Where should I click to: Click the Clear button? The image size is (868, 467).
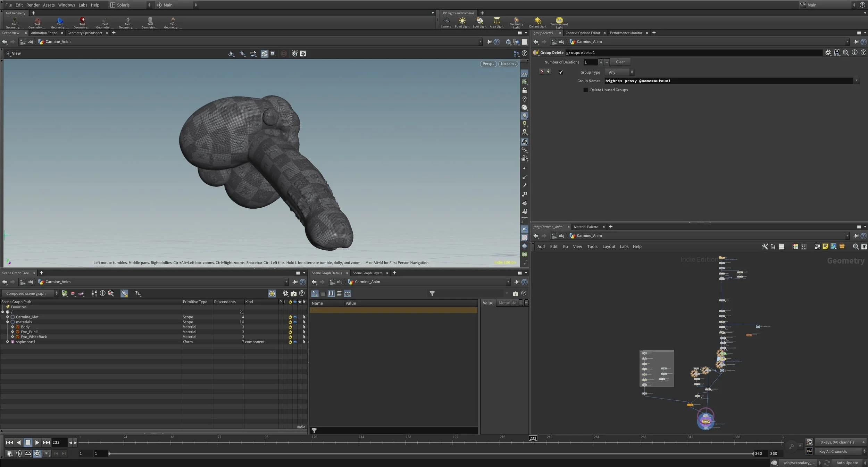[x=620, y=62]
